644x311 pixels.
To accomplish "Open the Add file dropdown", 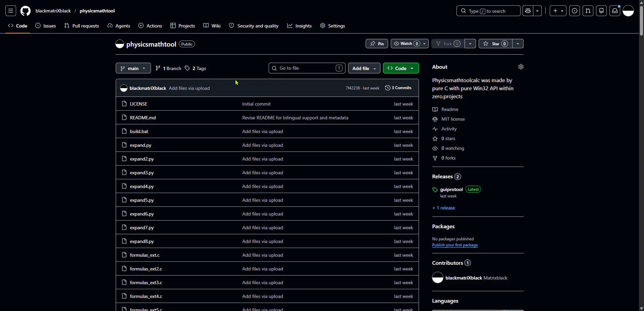I will [364, 68].
